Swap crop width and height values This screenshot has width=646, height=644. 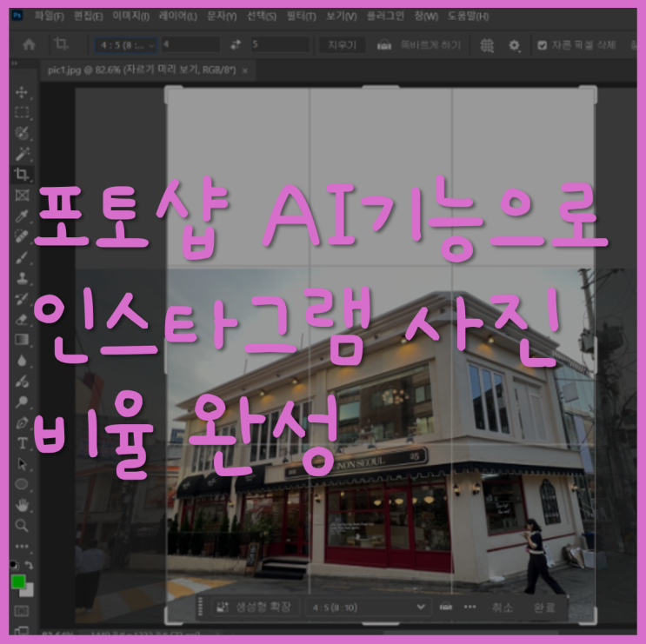(x=236, y=44)
